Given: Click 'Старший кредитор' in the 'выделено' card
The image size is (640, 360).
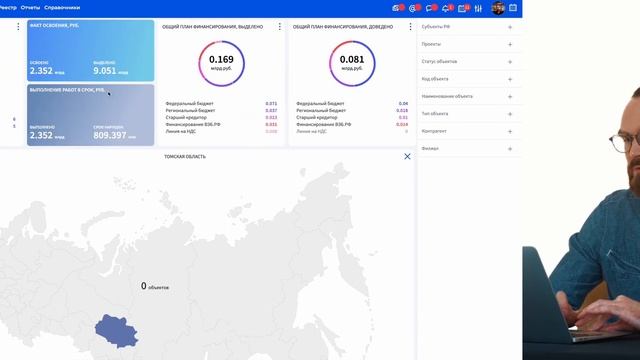Looking at the screenshot, I should (186, 118).
